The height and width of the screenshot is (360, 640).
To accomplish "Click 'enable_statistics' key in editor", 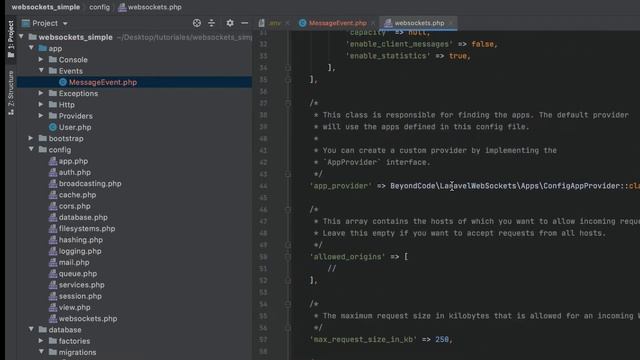I will [388, 56].
